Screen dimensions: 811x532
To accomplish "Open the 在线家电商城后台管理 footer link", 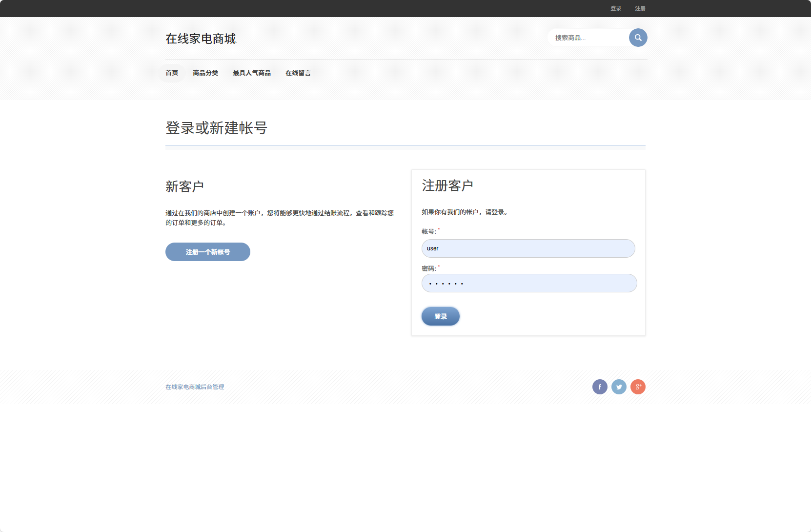I will click(x=194, y=387).
